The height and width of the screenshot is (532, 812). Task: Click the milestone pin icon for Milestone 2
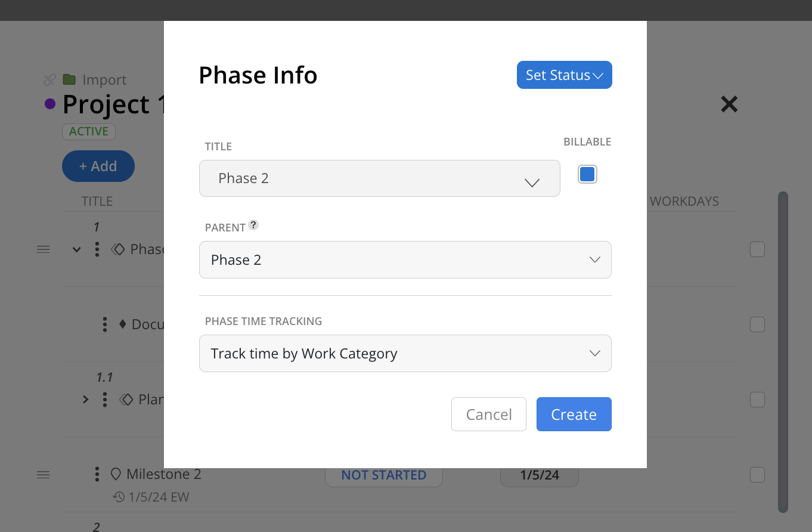click(116, 474)
